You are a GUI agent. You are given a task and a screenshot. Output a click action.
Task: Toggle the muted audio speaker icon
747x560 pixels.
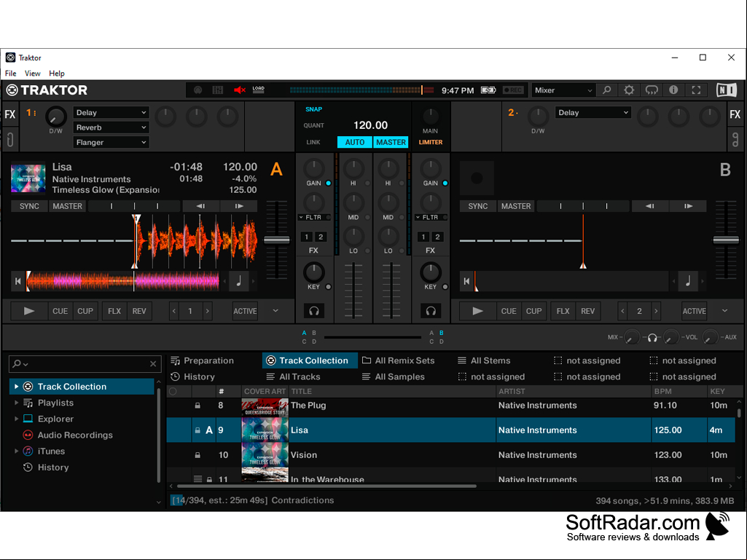coord(239,90)
